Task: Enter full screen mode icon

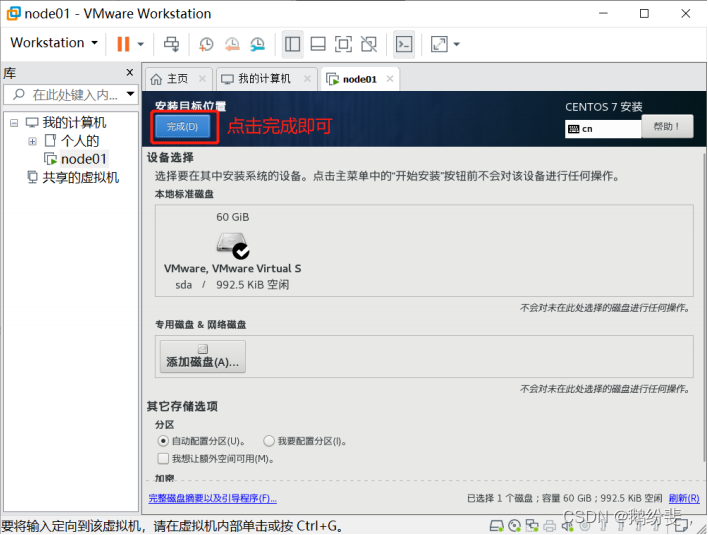Action: [343, 44]
